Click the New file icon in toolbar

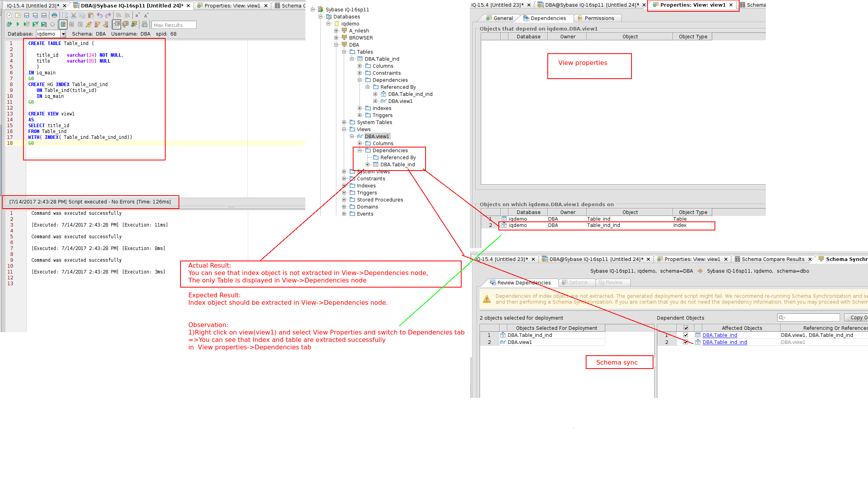tap(9, 15)
